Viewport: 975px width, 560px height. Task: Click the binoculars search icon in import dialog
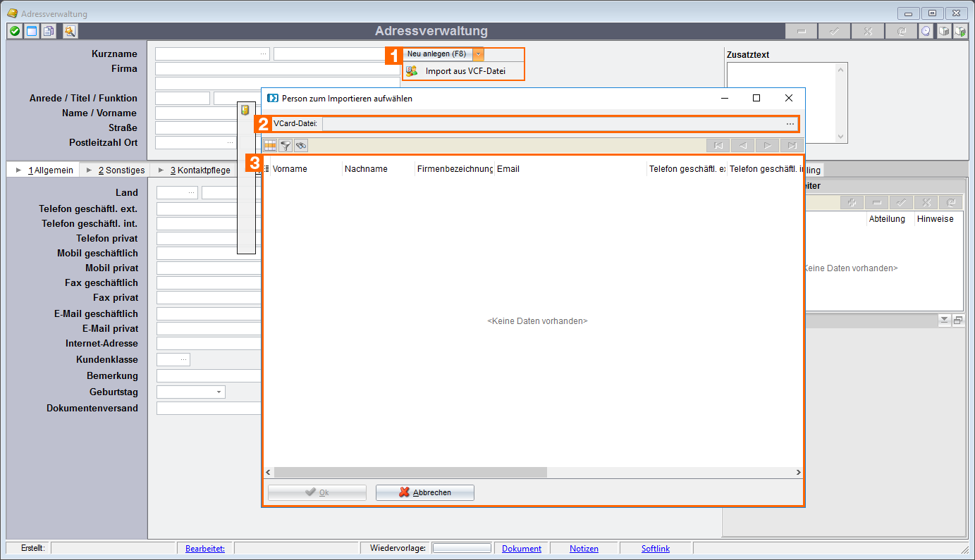pyautogui.click(x=301, y=146)
